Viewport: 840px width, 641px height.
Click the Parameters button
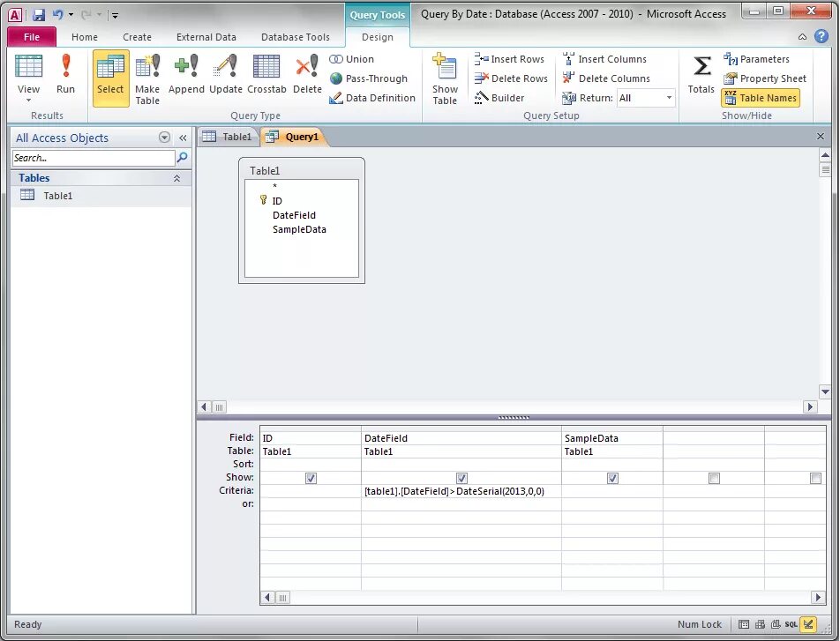pyautogui.click(x=759, y=59)
